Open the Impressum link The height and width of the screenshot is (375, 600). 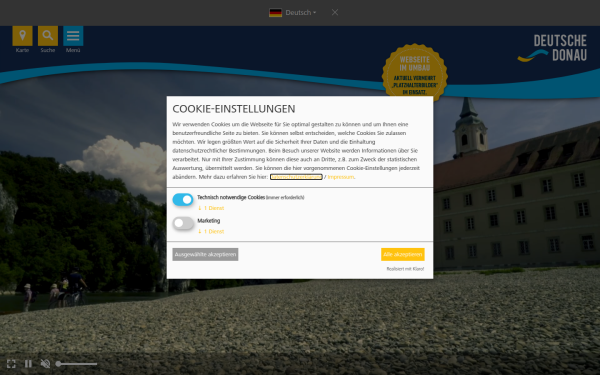tap(341, 177)
